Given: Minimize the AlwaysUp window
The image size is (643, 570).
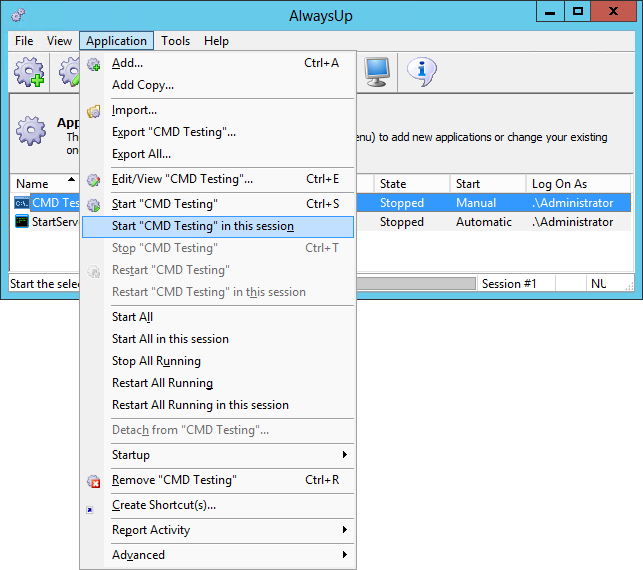Looking at the screenshot, I should tap(550, 11).
